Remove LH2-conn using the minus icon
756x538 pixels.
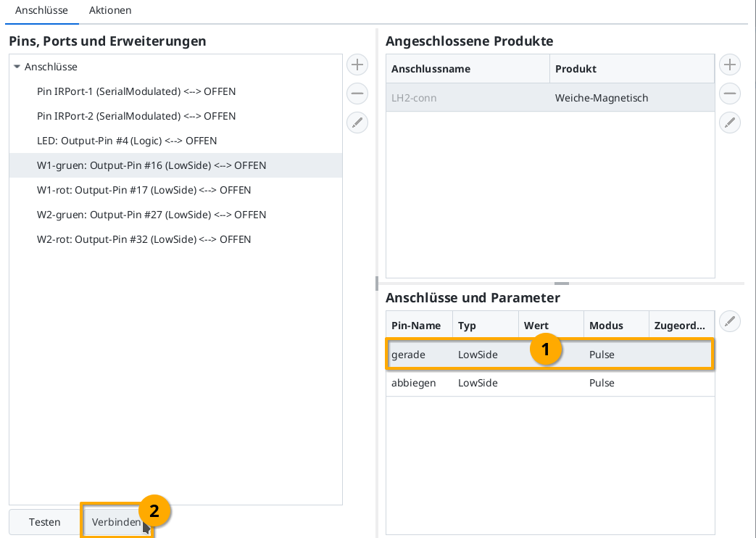(x=729, y=94)
